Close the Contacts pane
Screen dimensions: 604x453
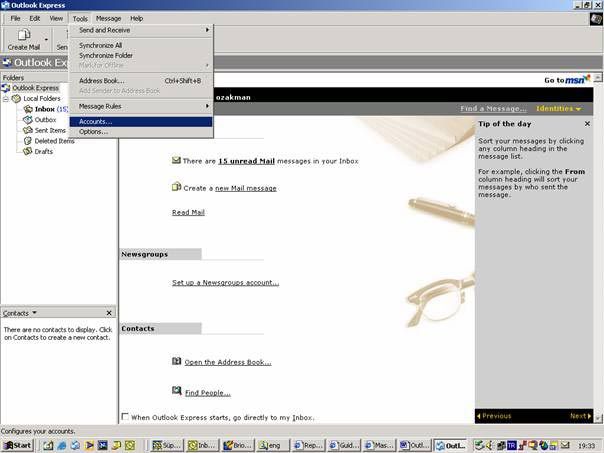109,313
